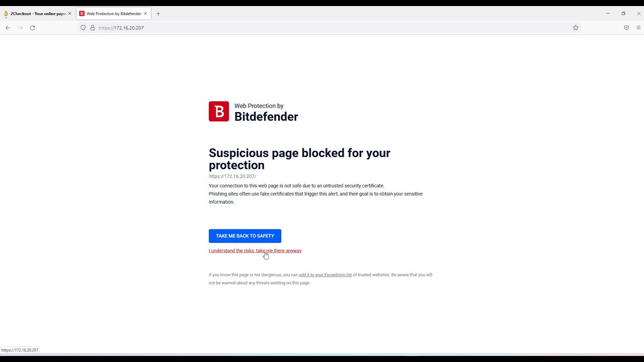
Task: Switch to the 2Checkout tab
Action: [35, 14]
